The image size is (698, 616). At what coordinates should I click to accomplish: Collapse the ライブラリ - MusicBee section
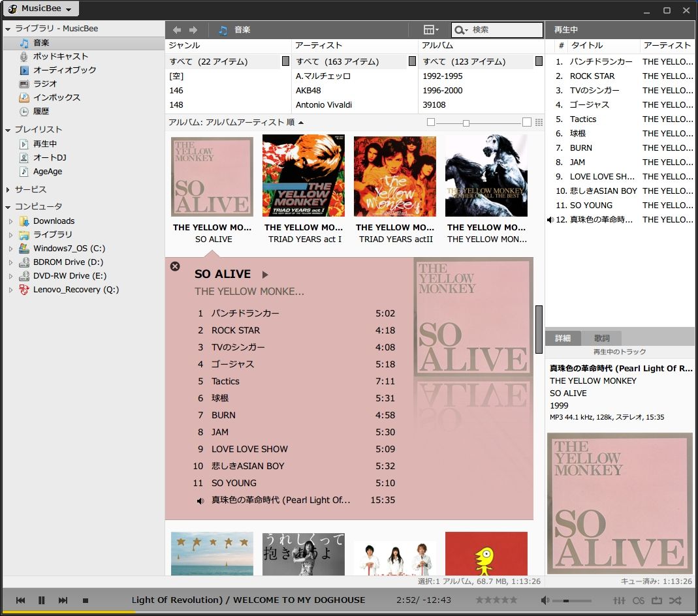coord(8,29)
